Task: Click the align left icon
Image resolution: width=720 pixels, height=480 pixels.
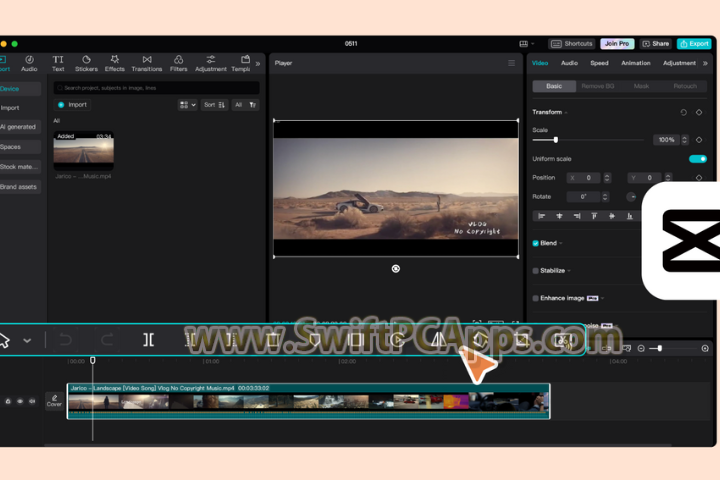Action: click(x=542, y=216)
